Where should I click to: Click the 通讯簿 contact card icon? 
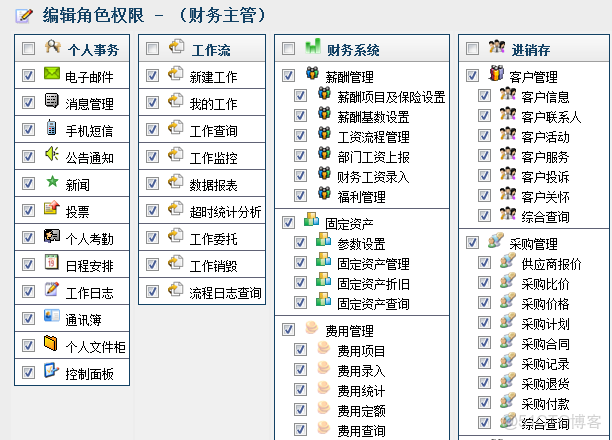(52, 316)
